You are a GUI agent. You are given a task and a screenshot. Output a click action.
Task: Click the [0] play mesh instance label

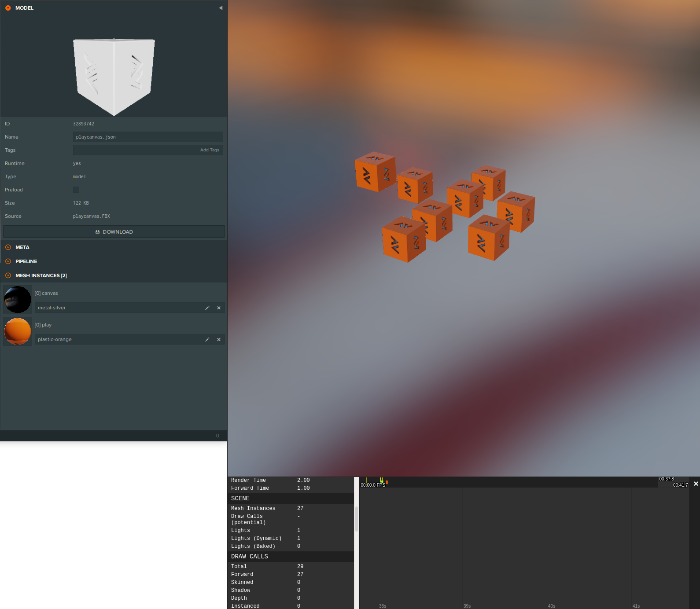[x=43, y=325]
